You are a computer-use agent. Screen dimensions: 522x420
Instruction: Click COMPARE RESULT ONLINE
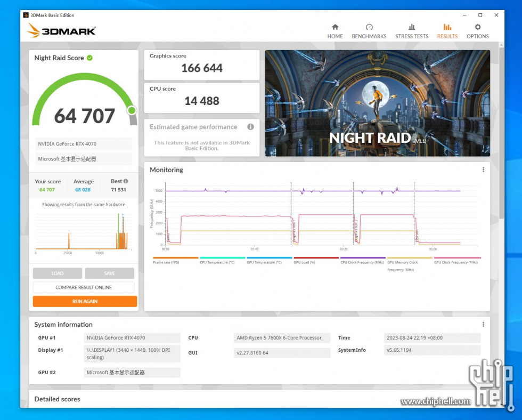pos(84,287)
